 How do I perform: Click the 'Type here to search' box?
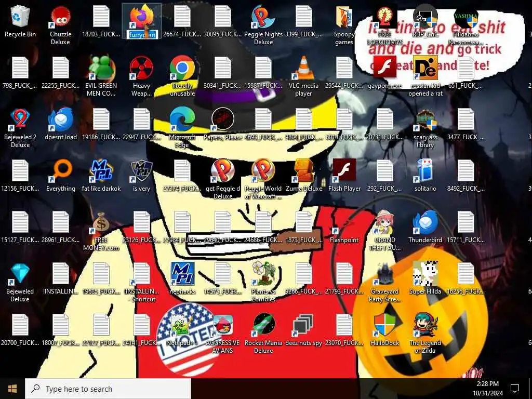point(108,389)
